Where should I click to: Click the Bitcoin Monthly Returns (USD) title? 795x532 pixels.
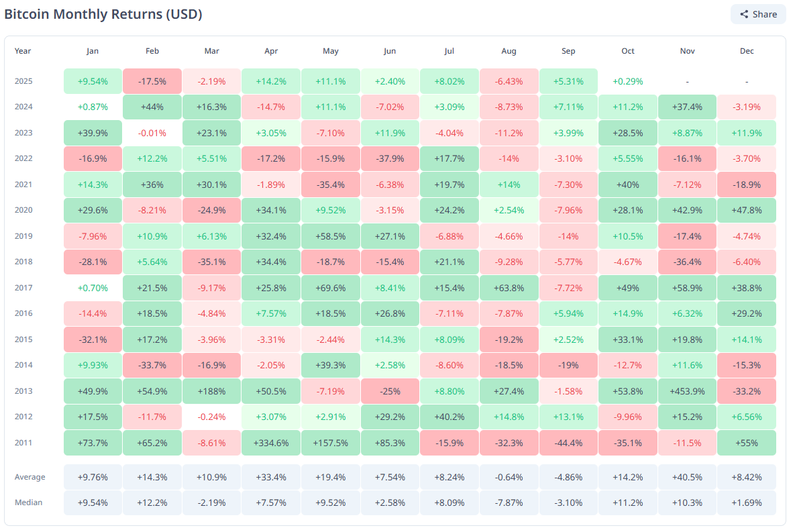102,14
